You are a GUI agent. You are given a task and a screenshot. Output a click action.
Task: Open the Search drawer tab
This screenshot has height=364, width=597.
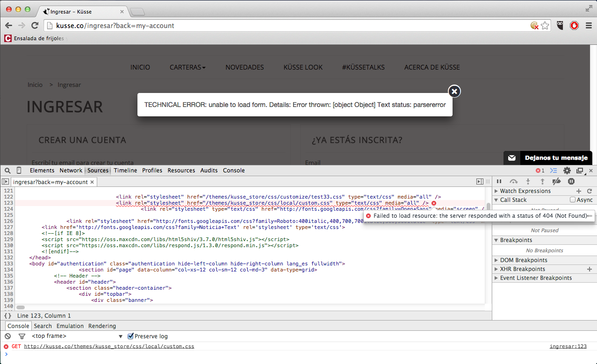[43, 326]
